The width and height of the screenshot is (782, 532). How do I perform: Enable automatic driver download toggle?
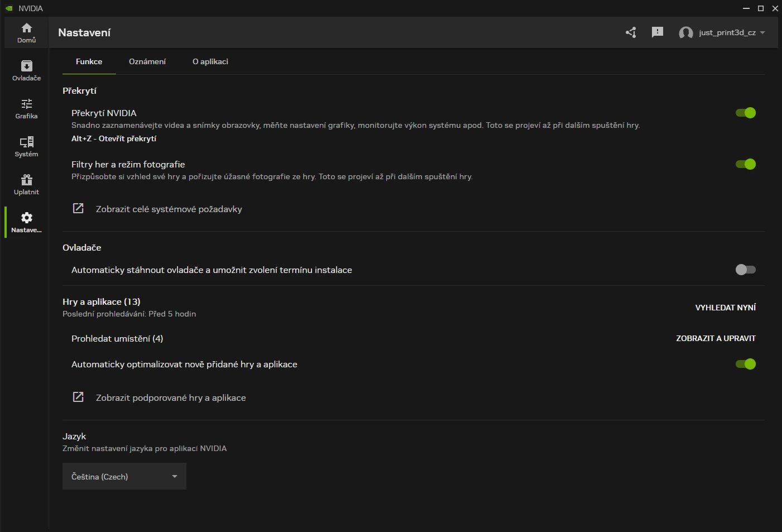tap(745, 270)
